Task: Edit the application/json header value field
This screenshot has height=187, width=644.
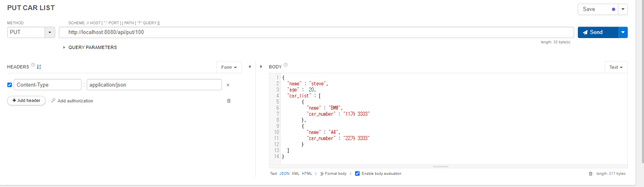Action: [x=154, y=85]
